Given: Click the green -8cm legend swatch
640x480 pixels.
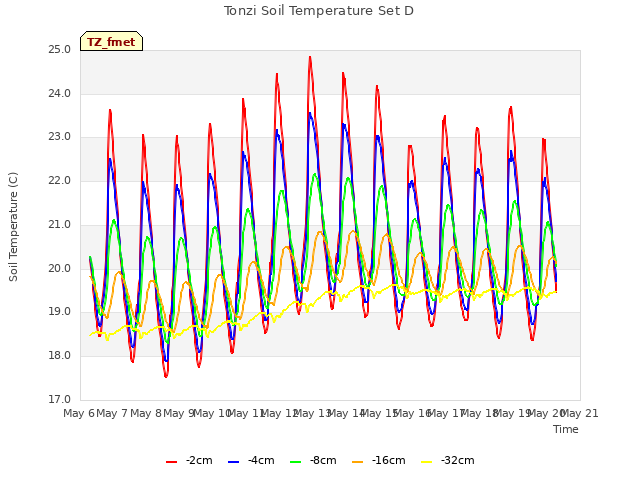Looking at the screenshot, I should click(x=296, y=462).
